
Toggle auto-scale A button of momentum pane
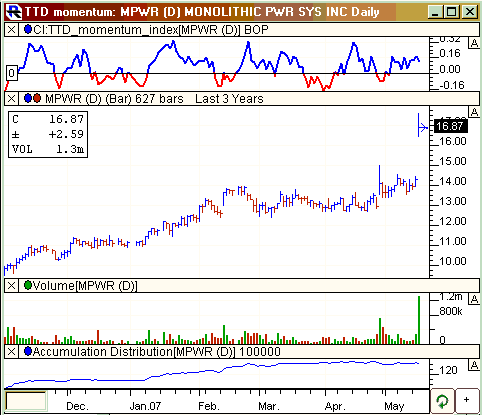pyautogui.click(x=474, y=43)
